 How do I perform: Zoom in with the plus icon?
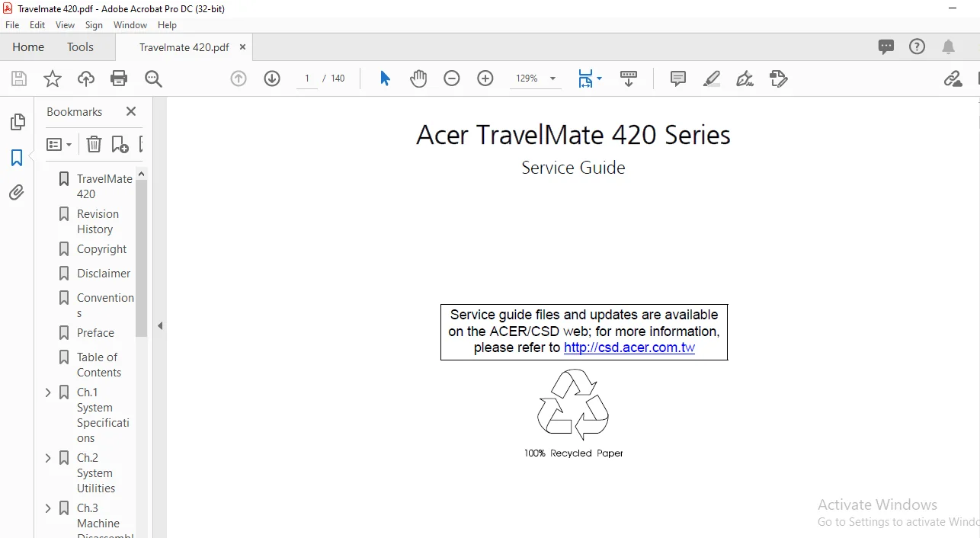click(485, 78)
